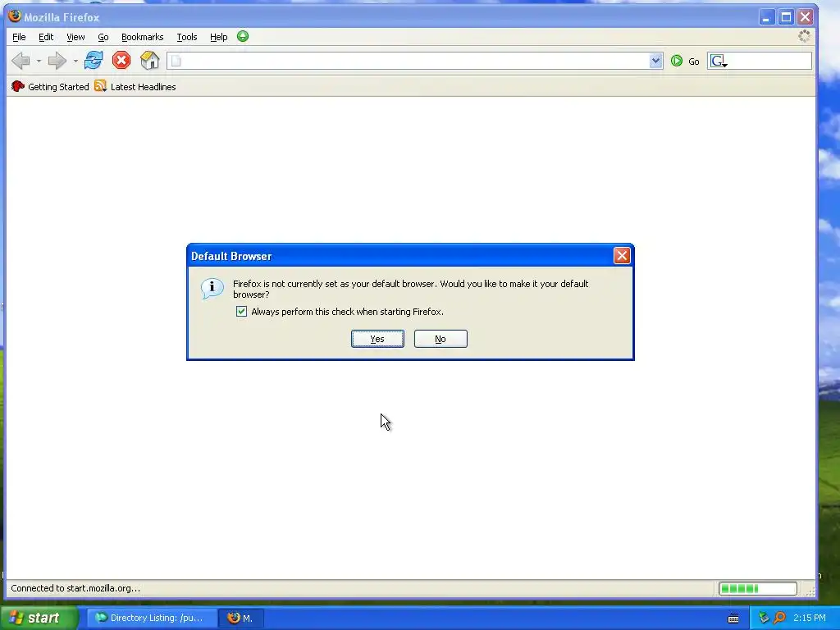
Task: Maximize the Mozilla Firefox window
Action: (x=786, y=17)
